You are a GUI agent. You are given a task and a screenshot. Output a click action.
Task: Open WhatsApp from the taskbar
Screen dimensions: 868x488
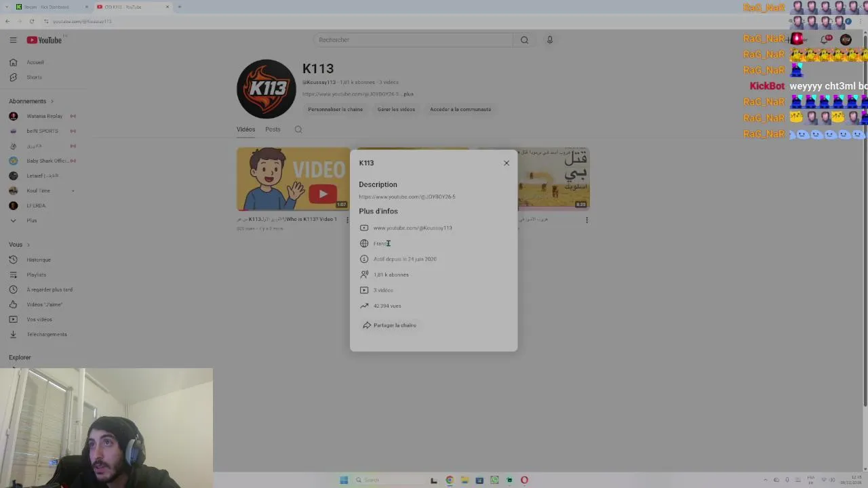pos(494,480)
